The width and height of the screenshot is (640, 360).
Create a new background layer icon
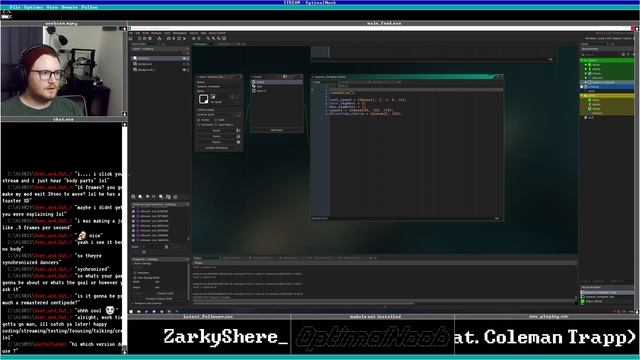tap(133, 197)
